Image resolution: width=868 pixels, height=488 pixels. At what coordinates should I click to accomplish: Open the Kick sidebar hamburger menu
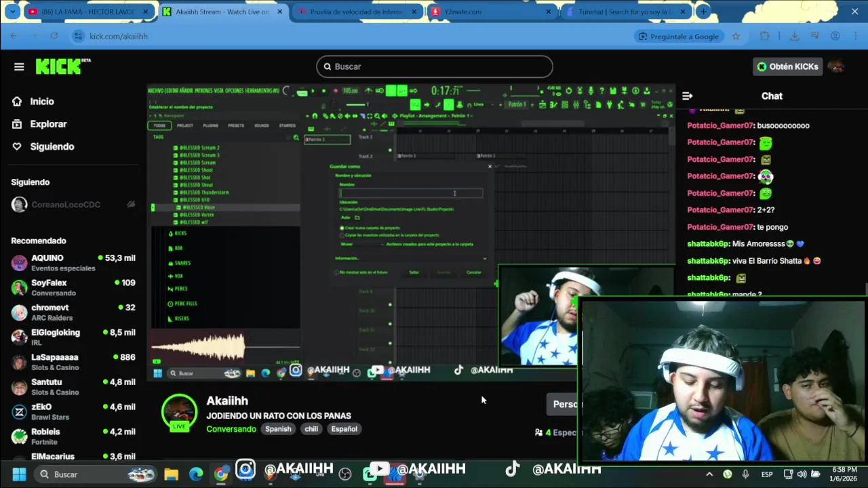[19, 66]
